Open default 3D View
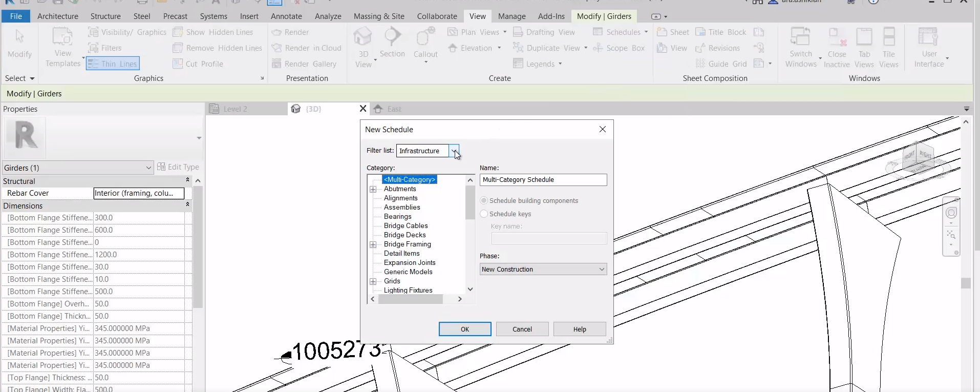 (363, 48)
